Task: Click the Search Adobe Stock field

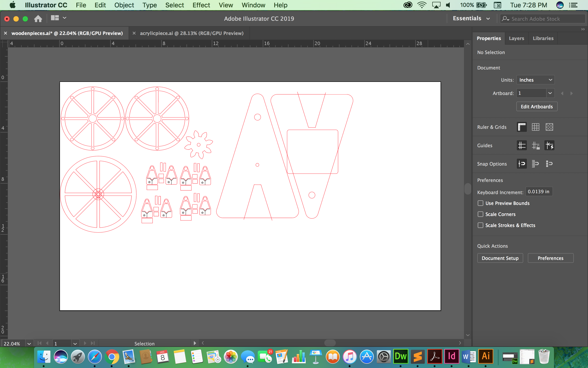Action: [x=542, y=19]
